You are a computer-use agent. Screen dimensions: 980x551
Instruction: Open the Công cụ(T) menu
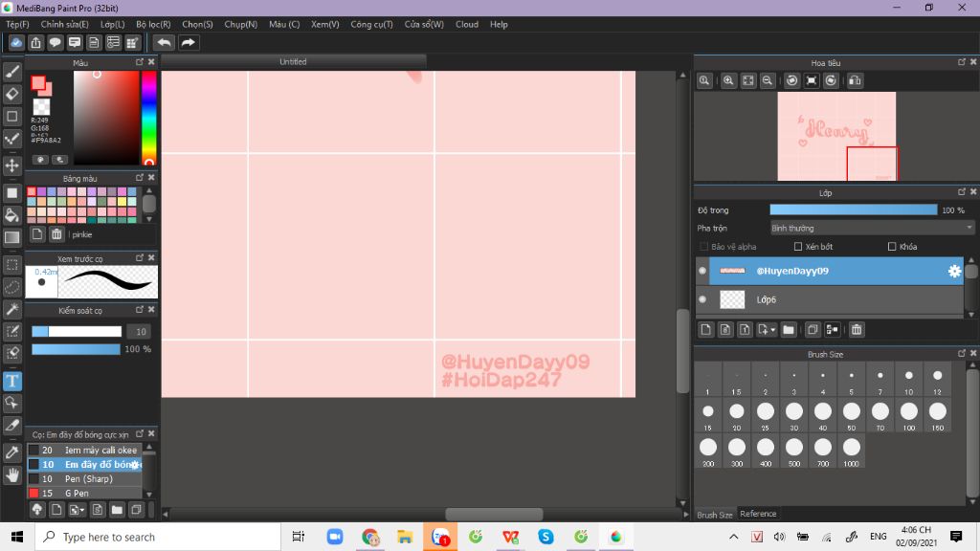[371, 24]
